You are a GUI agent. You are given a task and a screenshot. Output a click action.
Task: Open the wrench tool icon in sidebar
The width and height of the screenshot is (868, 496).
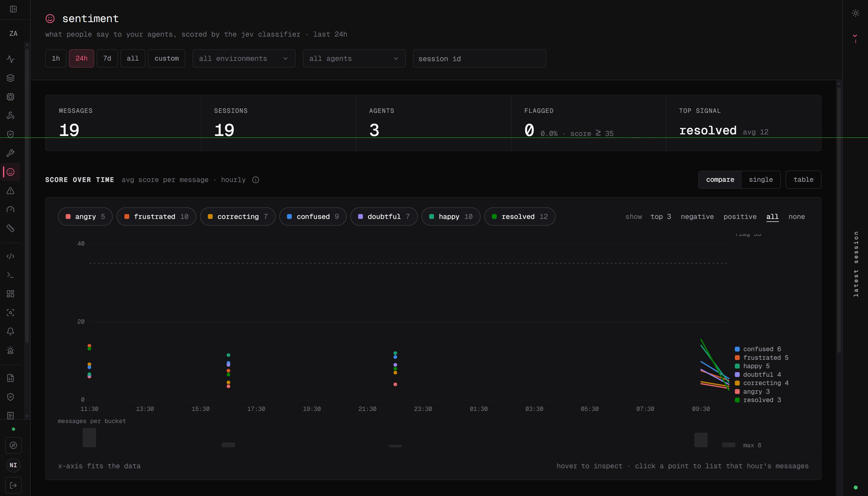[10, 153]
